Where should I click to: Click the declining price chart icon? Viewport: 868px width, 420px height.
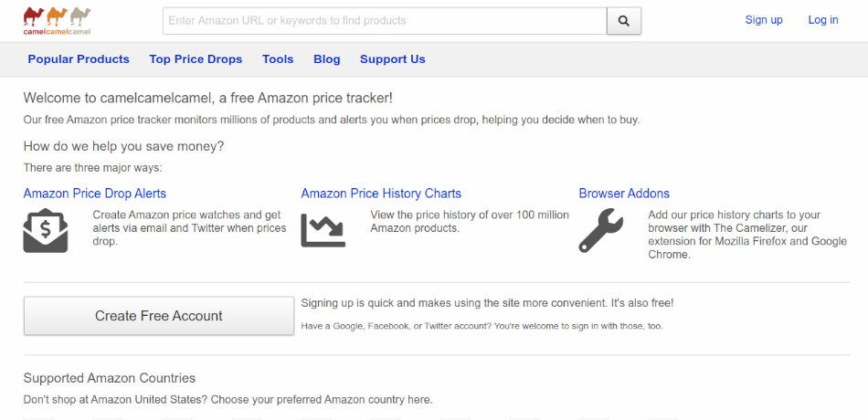point(323,230)
